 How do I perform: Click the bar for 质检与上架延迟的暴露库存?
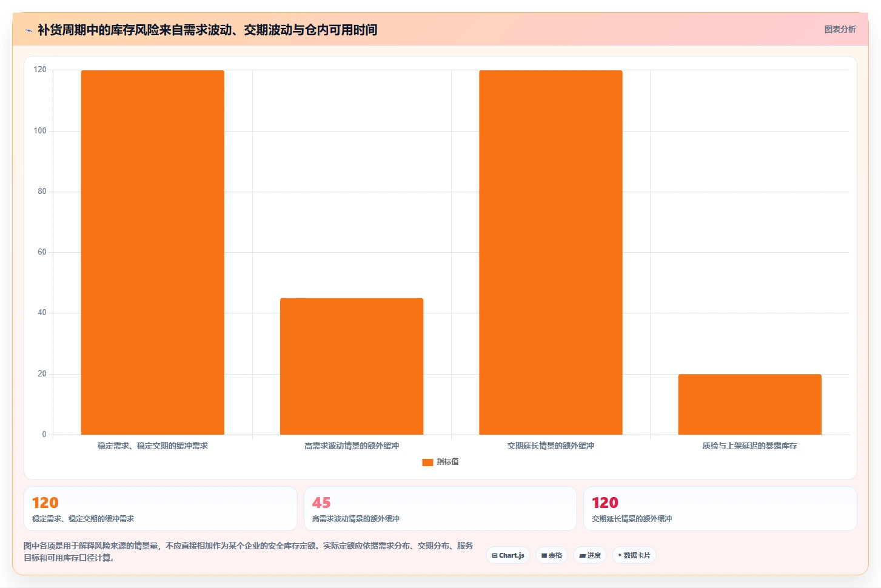[750, 404]
